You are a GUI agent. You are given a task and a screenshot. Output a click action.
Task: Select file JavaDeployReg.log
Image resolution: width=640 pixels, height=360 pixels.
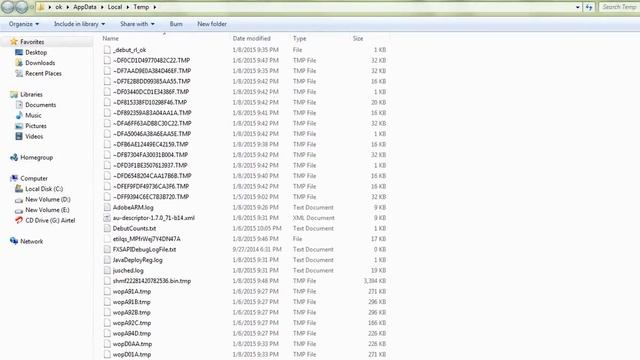(138, 260)
